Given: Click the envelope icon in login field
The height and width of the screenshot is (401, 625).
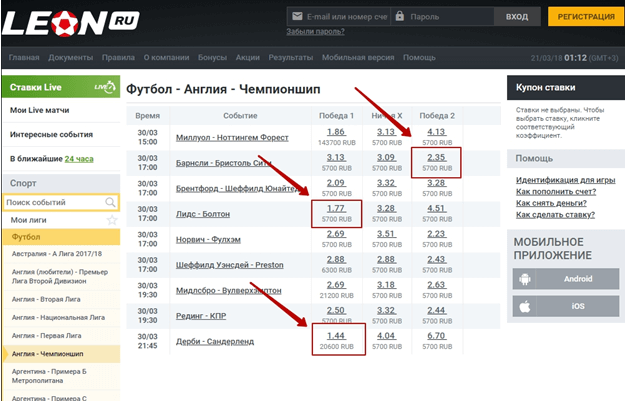Looking at the screenshot, I should coord(297,16).
